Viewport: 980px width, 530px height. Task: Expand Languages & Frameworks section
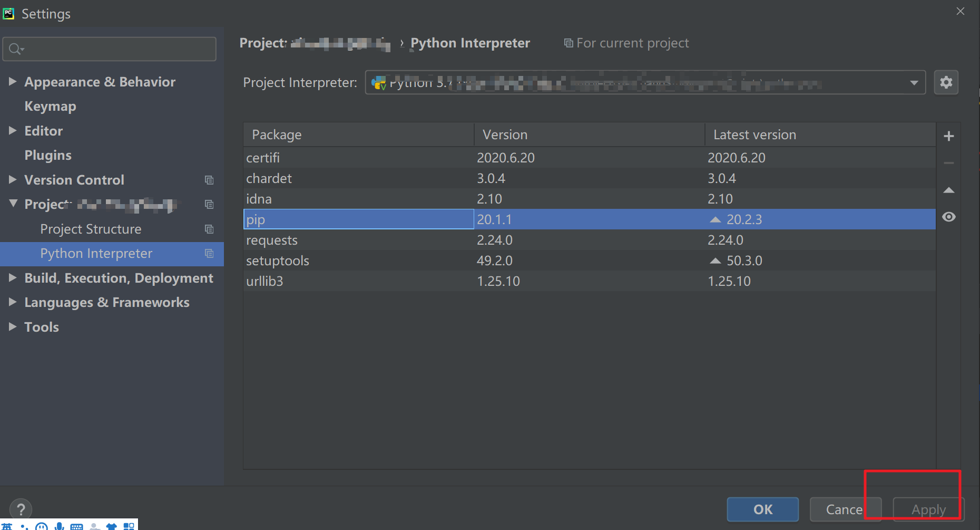(13, 302)
